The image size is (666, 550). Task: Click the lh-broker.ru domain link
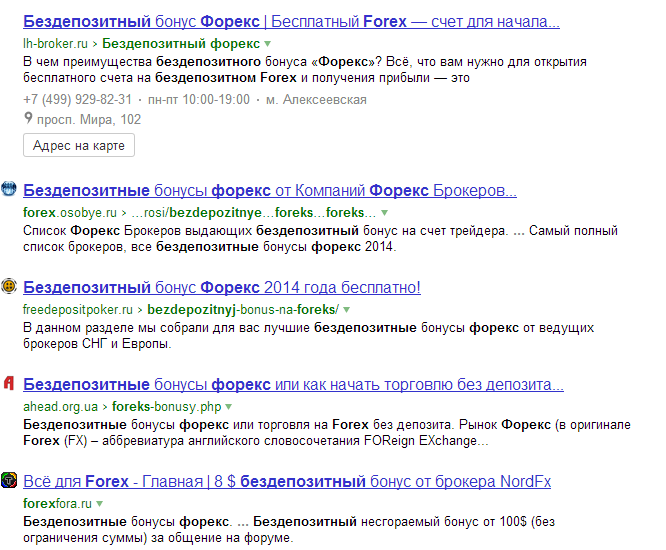[55, 44]
